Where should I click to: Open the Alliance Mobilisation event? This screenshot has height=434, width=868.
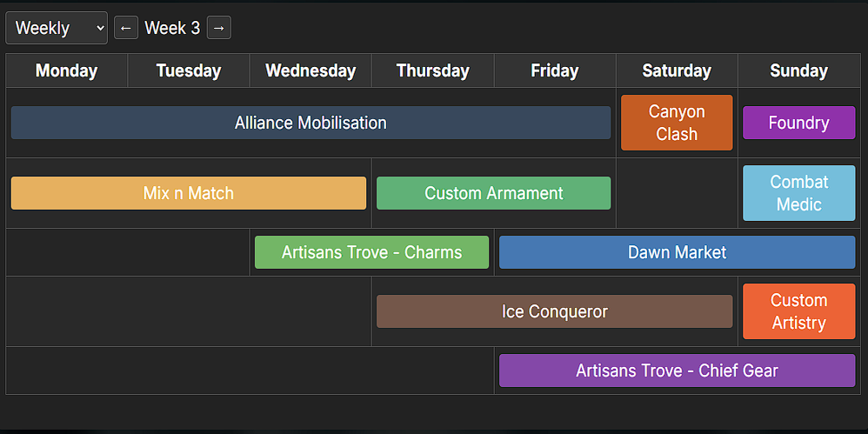coord(310,123)
